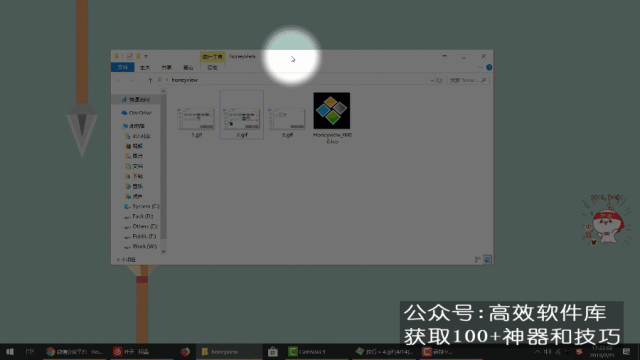Click the folder icon in title bar
640x360 pixels.
pos(117,56)
